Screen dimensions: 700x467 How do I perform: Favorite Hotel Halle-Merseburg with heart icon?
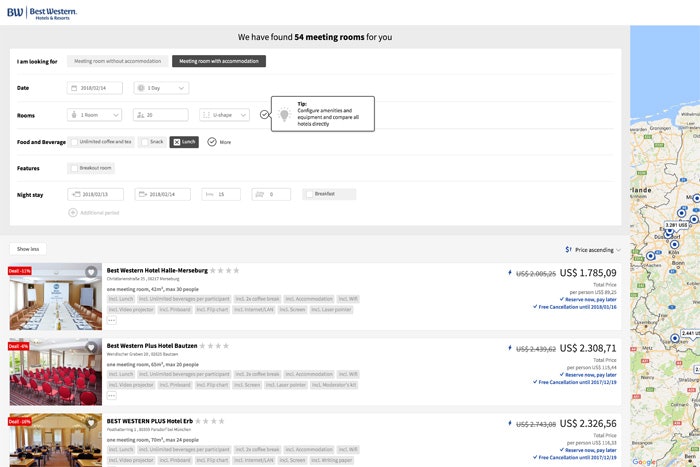pyautogui.click(x=91, y=271)
